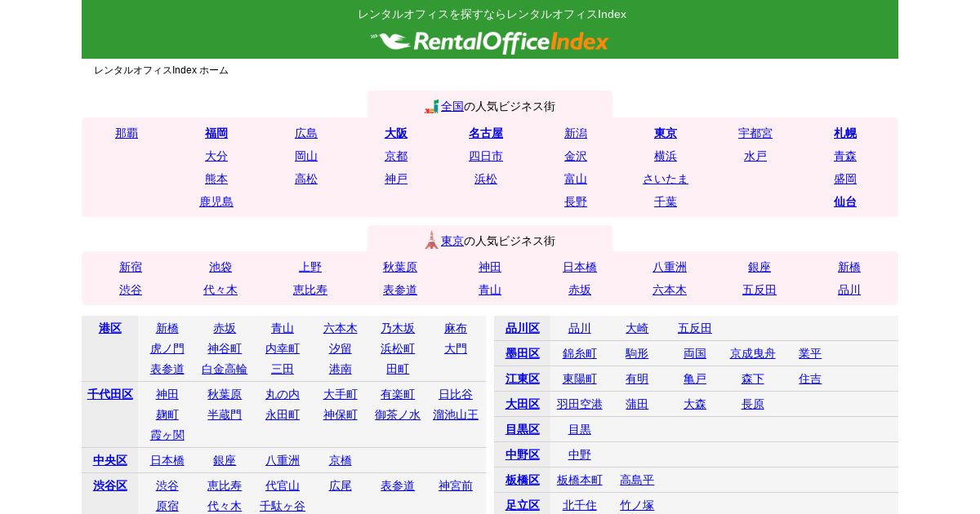Image resolution: width=980 pixels, height=514 pixels.
Task: Choose the 高松 city link
Action: (x=306, y=179)
